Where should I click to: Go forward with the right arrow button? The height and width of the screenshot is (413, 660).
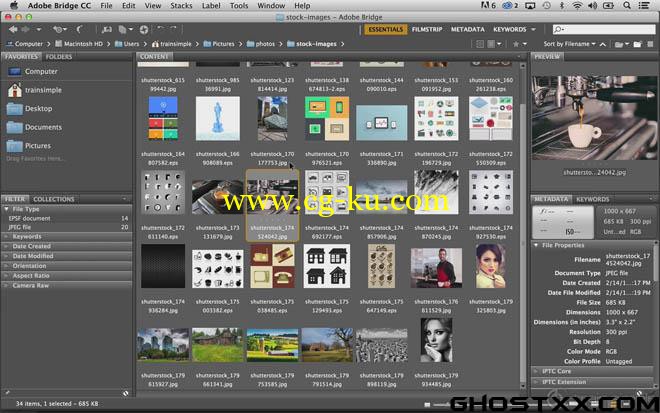point(26,29)
